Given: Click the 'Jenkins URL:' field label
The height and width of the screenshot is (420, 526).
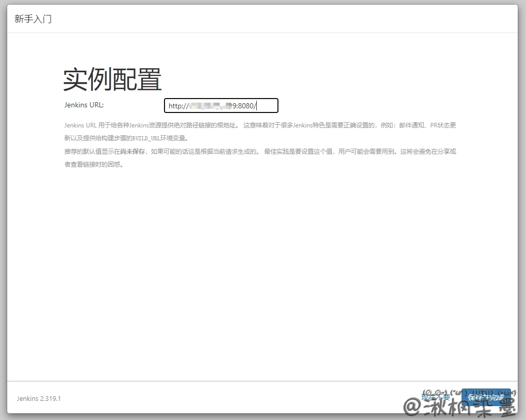Looking at the screenshot, I should [84, 105].
